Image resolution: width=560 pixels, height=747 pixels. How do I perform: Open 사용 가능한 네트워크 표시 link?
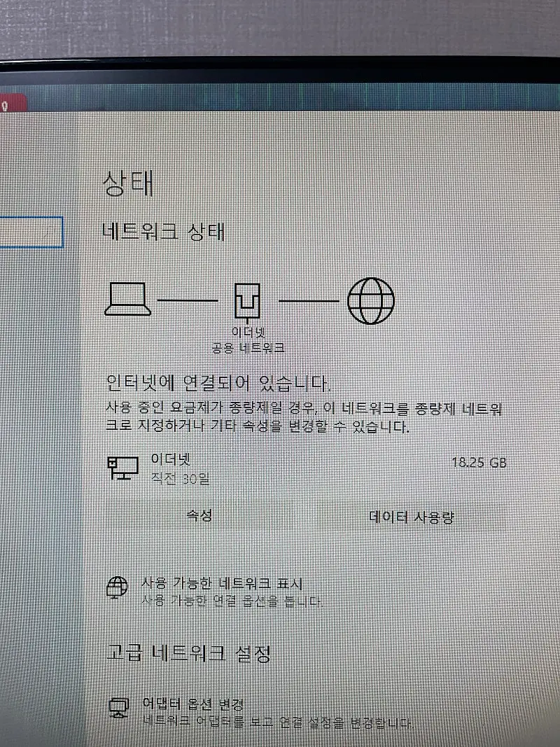coord(222,583)
